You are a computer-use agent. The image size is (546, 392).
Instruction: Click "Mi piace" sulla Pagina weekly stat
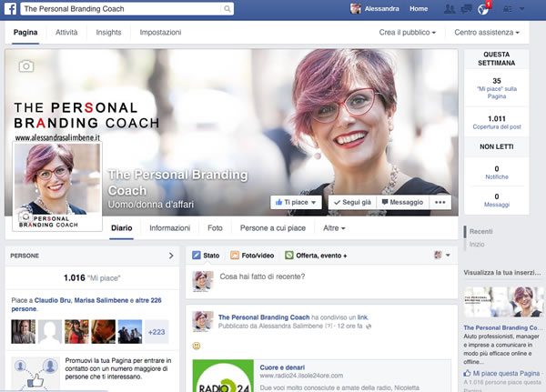click(497, 92)
